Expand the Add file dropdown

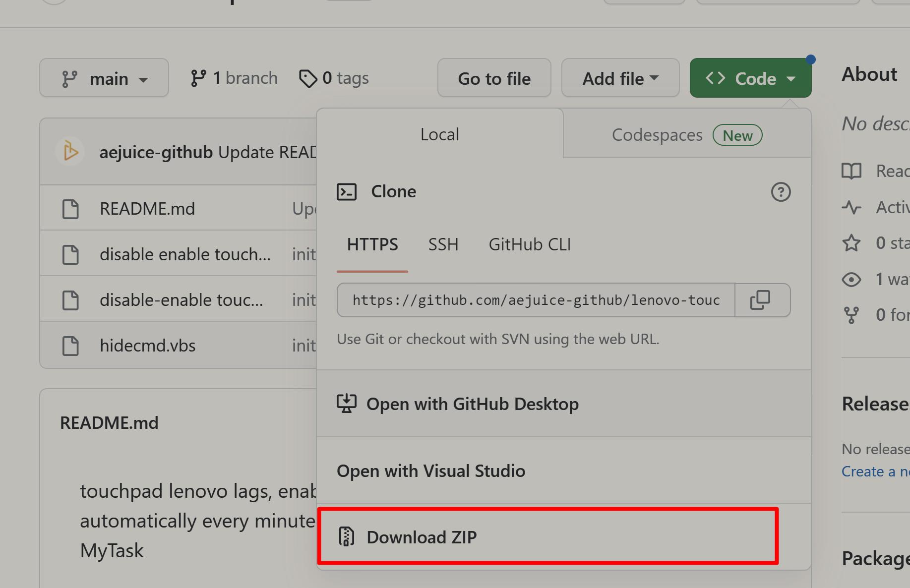click(x=620, y=78)
